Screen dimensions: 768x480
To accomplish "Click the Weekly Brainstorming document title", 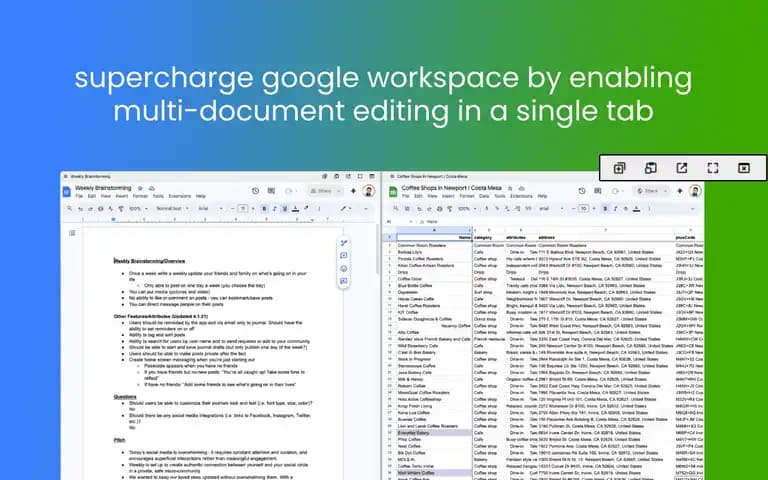I will (x=103, y=188).
